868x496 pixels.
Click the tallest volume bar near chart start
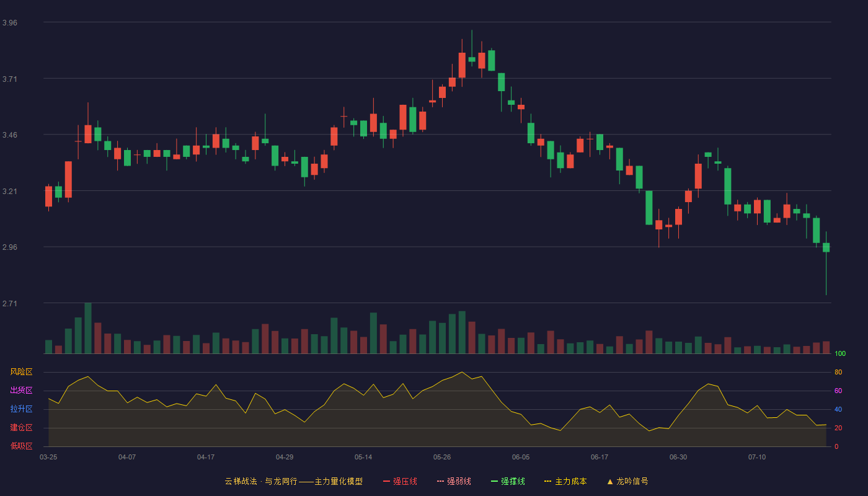(88, 328)
